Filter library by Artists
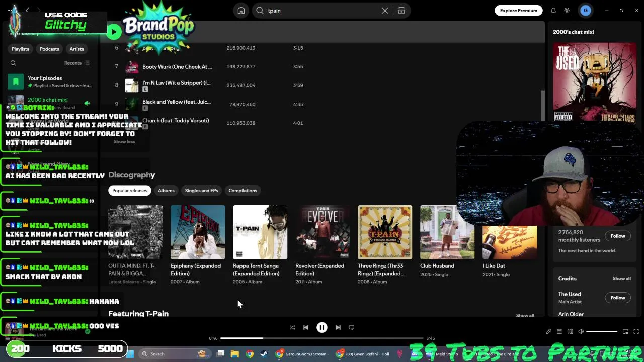Viewport: 644px width, 362px height. tap(76, 49)
